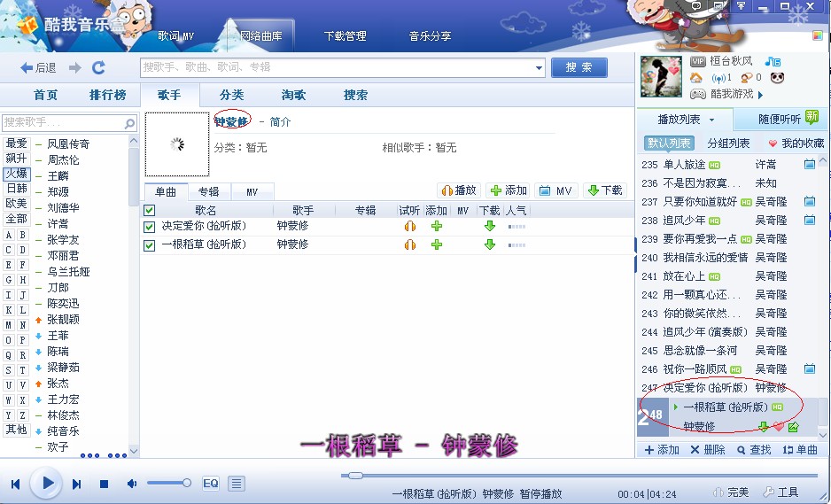Open the 音乐分享 tab
Viewport: 831px width, 504px height.
tap(430, 36)
